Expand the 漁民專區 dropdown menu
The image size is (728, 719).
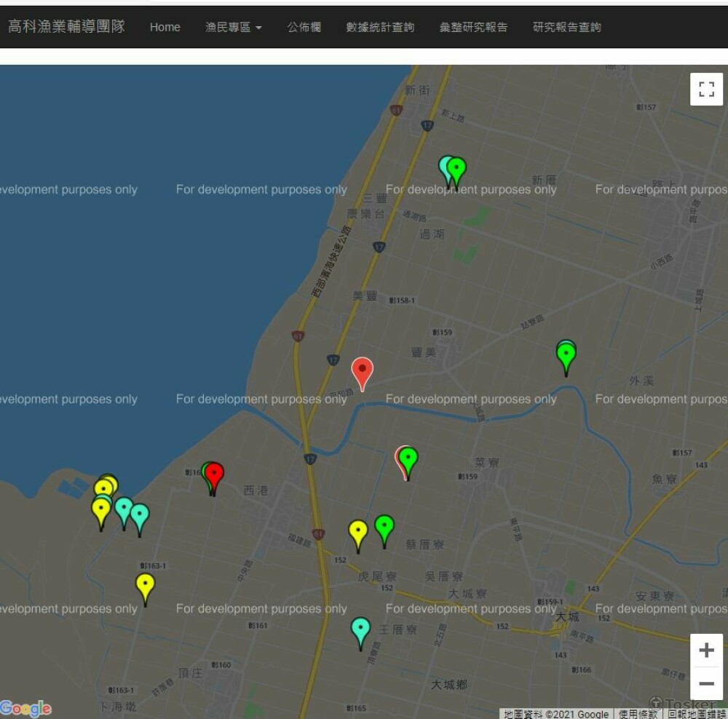233,27
